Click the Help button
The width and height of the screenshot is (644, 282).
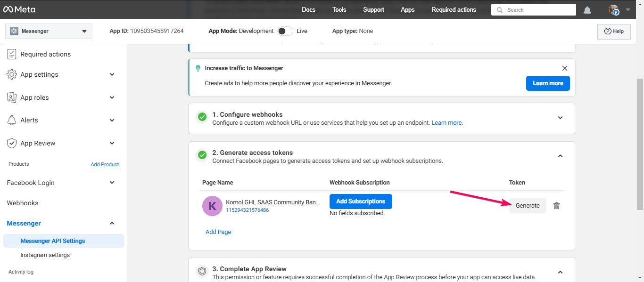pos(614,32)
